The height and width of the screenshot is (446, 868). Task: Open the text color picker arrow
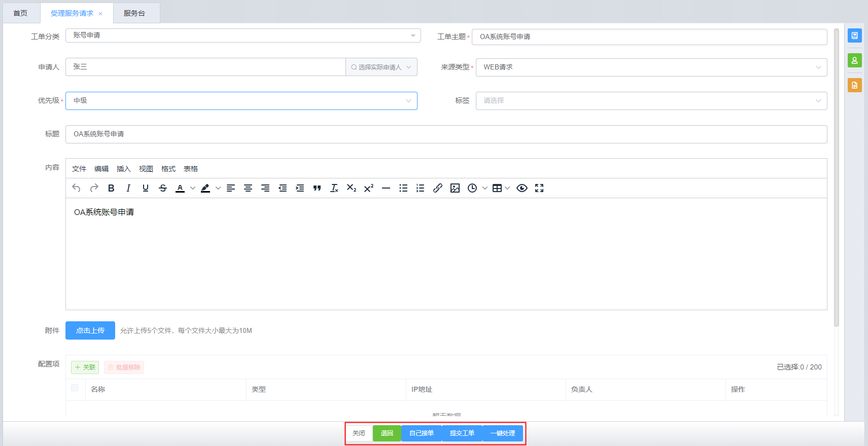[x=193, y=188]
